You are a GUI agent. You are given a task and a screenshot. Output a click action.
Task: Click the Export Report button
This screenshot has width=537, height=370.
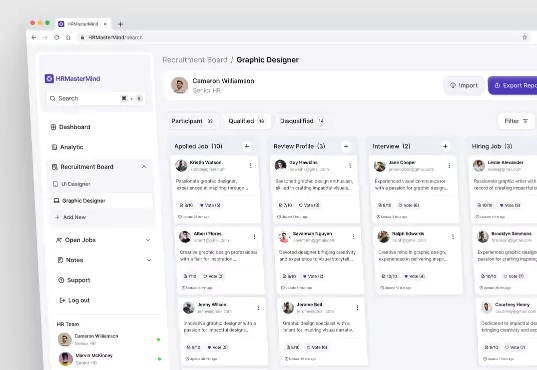(513, 85)
